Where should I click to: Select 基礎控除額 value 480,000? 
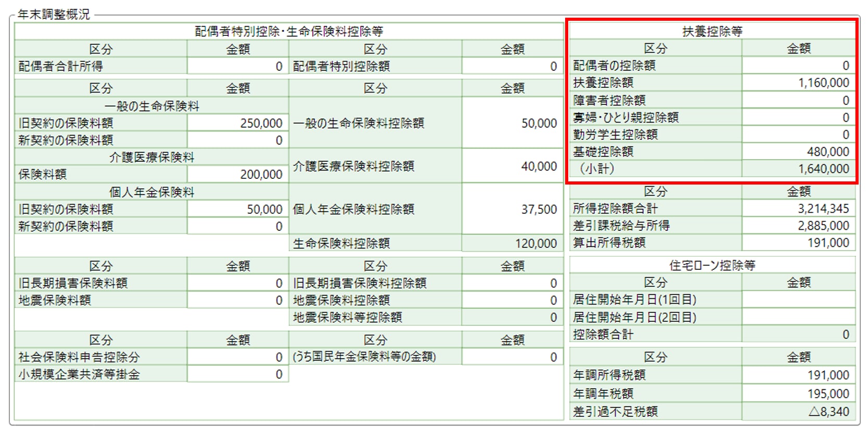[798, 151]
